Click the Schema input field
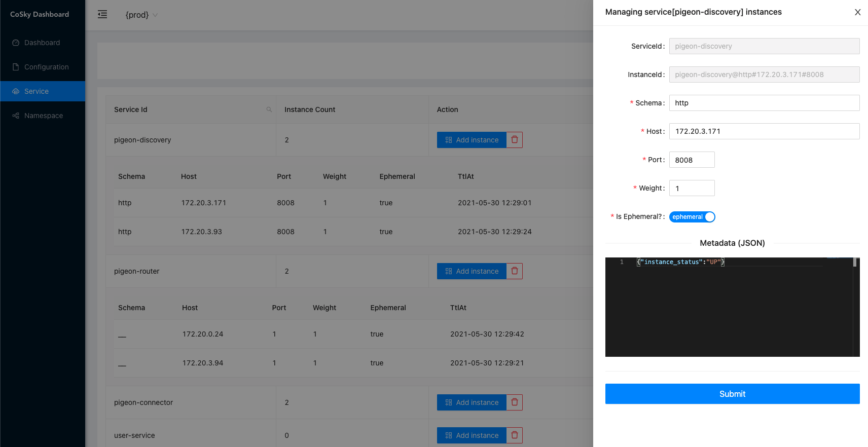Screen dimensions: 868x447 [x=764, y=103]
